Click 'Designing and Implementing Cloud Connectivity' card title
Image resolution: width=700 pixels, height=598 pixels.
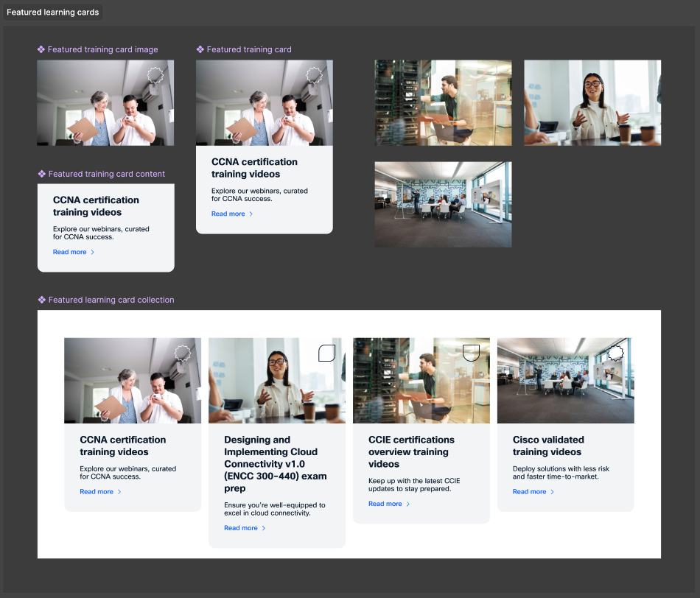[276, 464]
